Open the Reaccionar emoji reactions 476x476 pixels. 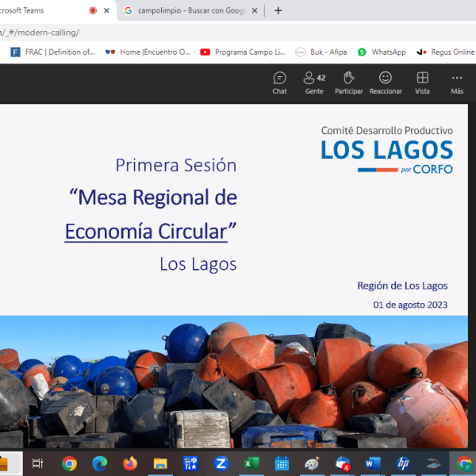(386, 83)
